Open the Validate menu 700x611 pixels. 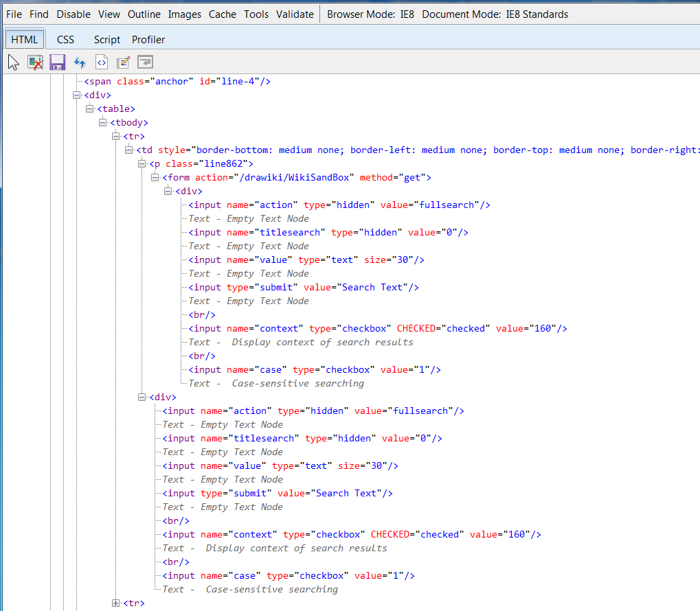coord(295,14)
